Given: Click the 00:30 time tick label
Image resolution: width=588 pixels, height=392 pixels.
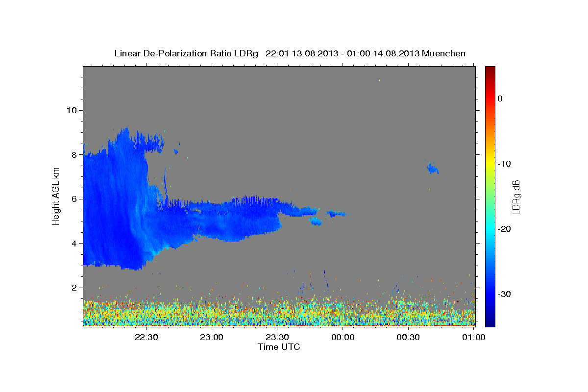Looking at the screenshot, I should pyautogui.click(x=408, y=337).
